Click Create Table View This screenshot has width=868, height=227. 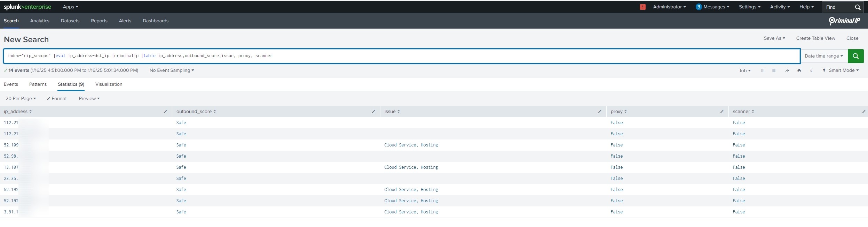pyautogui.click(x=815, y=38)
